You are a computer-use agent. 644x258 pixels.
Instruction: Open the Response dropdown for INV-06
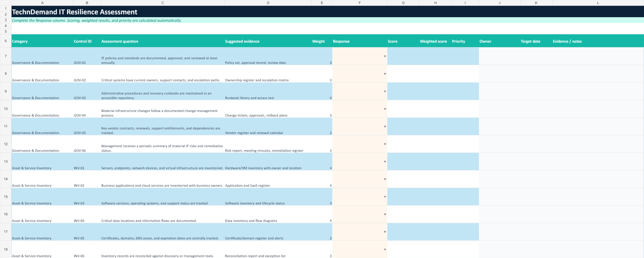[x=385, y=250]
